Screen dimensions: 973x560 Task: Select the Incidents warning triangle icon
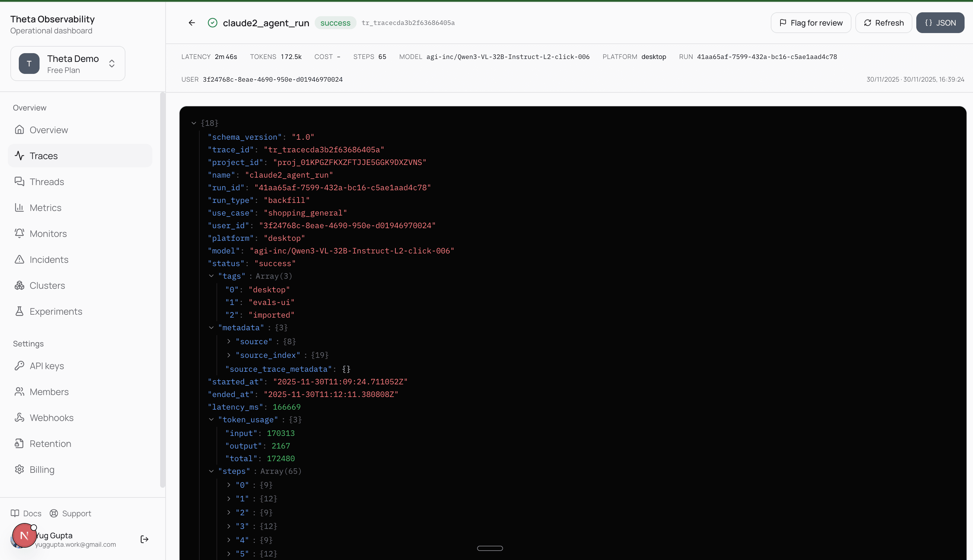[x=20, y=259]
